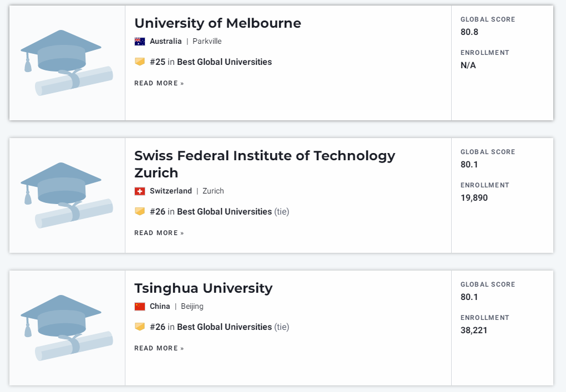Click Read More under Swiss Federal Institute
Screen dimensions: 566x392
[x=159, y=233]
